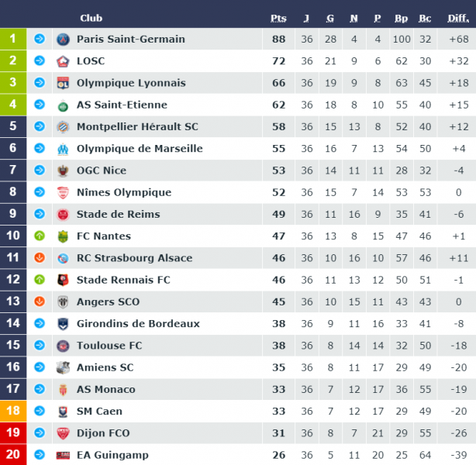Screen dimensions: 476x465
Task: Open the Nîmes Olympique team link
Action: click(124, 192)
